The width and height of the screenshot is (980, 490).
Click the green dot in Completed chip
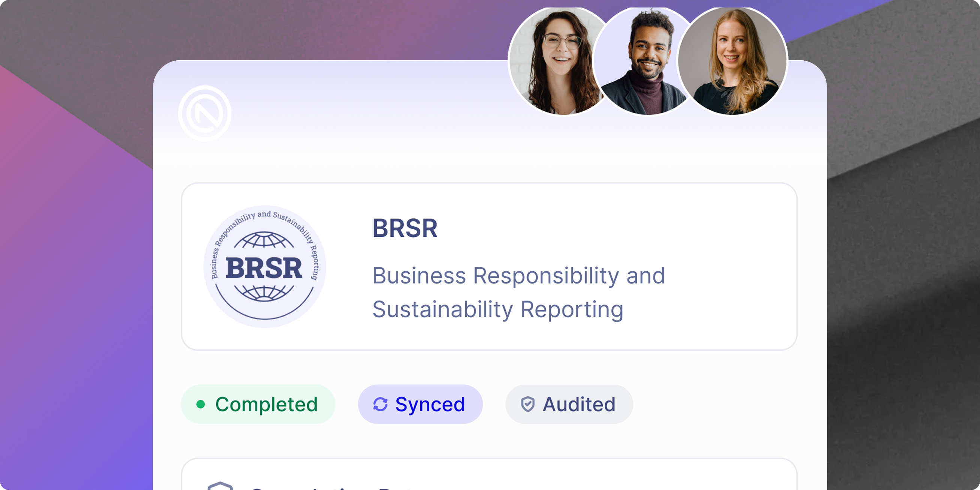pyautogui.click(x=200, y=404)
